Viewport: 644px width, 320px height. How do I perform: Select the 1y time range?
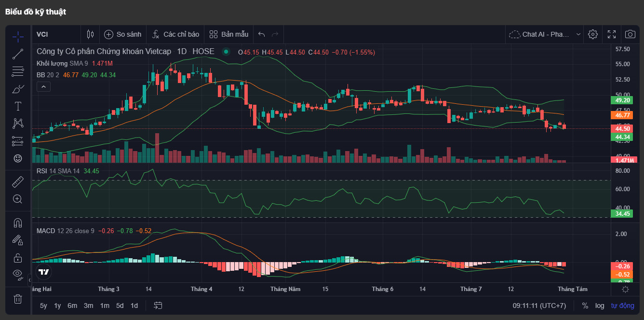tap(57, 306)
